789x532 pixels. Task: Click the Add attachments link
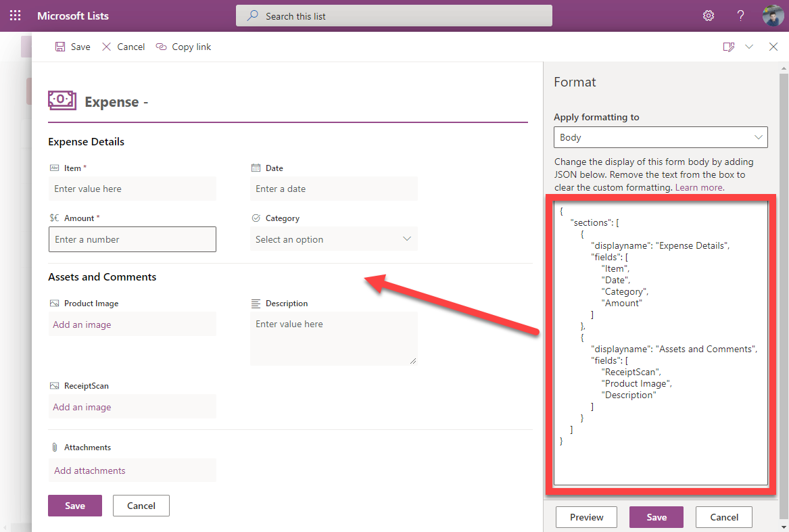click(x=90, y=470)
